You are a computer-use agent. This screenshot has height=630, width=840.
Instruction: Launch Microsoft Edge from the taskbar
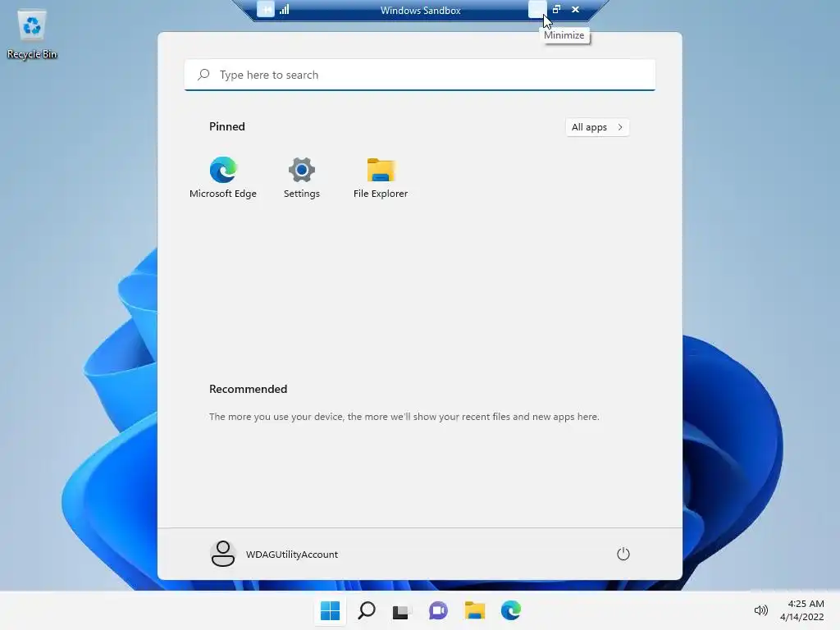[511, 610]
